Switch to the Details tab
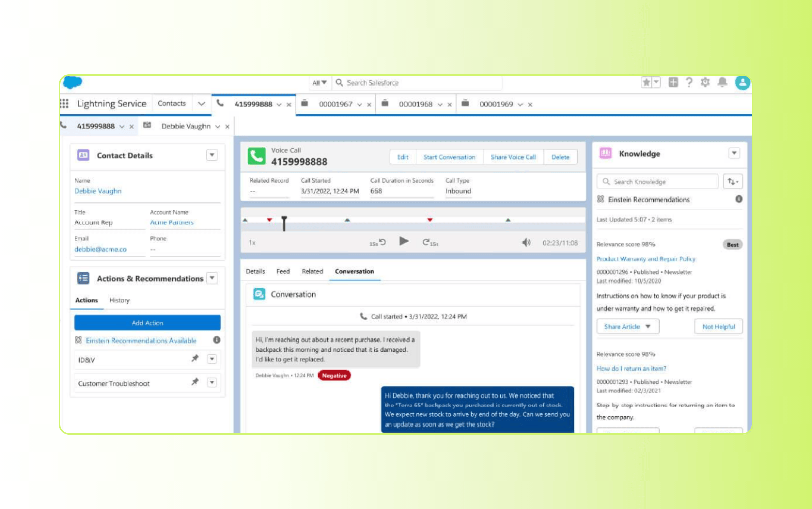This screenshot has width=812, height=509. [255, 271]
